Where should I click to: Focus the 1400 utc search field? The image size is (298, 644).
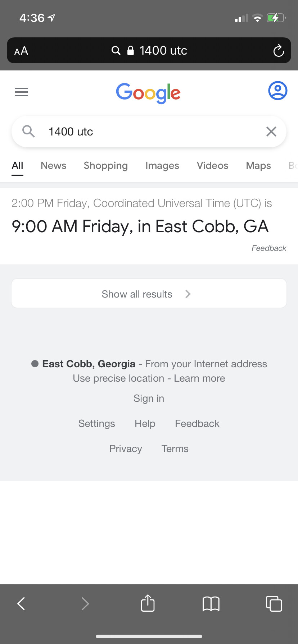click(x=151, y=132)
